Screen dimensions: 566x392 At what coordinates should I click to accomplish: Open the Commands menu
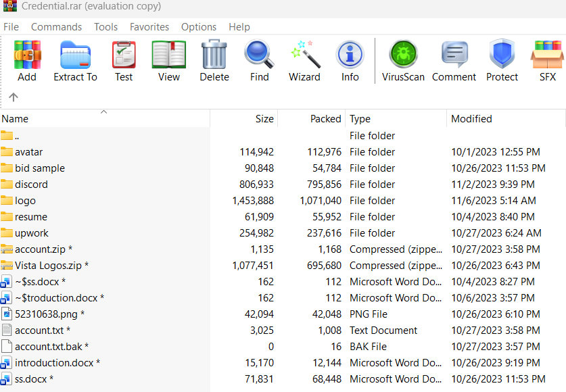tap(56, 26)
